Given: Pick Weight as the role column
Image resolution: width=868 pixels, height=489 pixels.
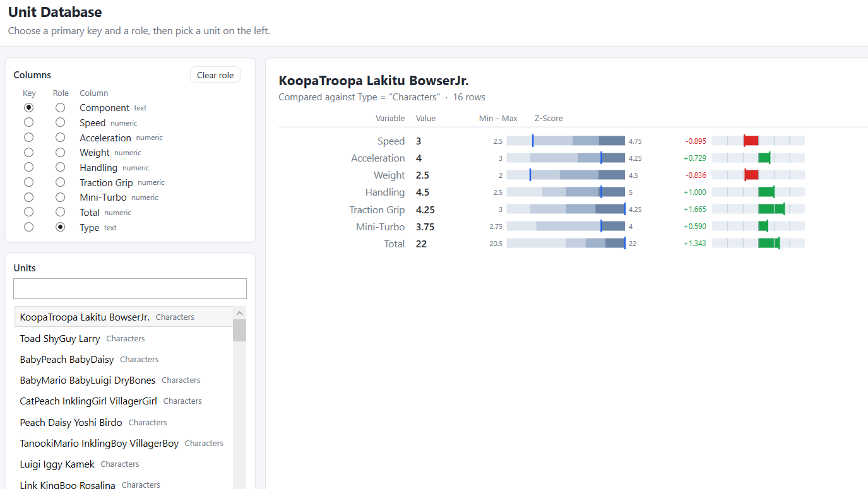Looking at the screenshot, I should (x=60, y=153).
